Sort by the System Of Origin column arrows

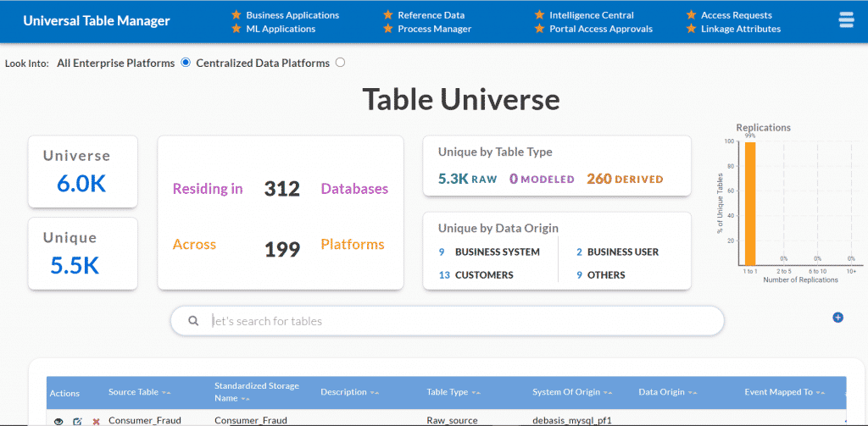608,393
